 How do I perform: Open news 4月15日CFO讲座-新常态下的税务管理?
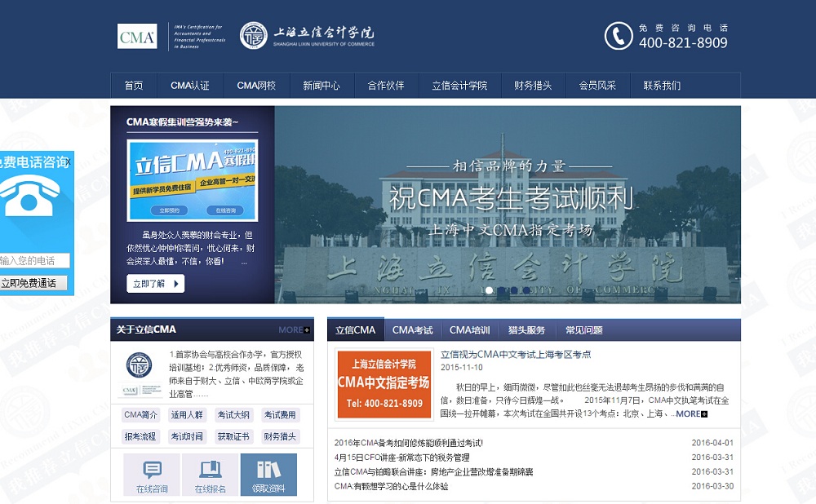tap(401, 458)
